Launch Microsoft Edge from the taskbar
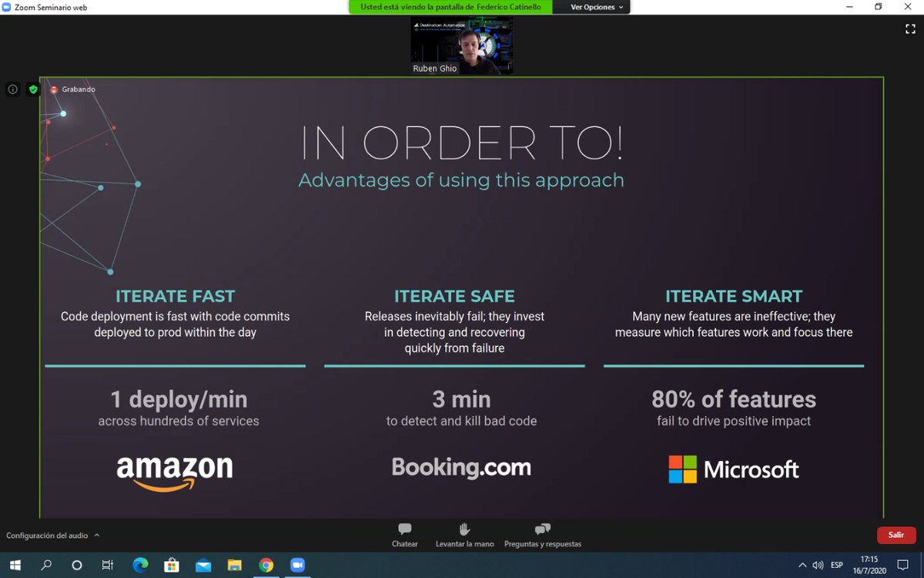924x578 pixels. coord(140,565)
